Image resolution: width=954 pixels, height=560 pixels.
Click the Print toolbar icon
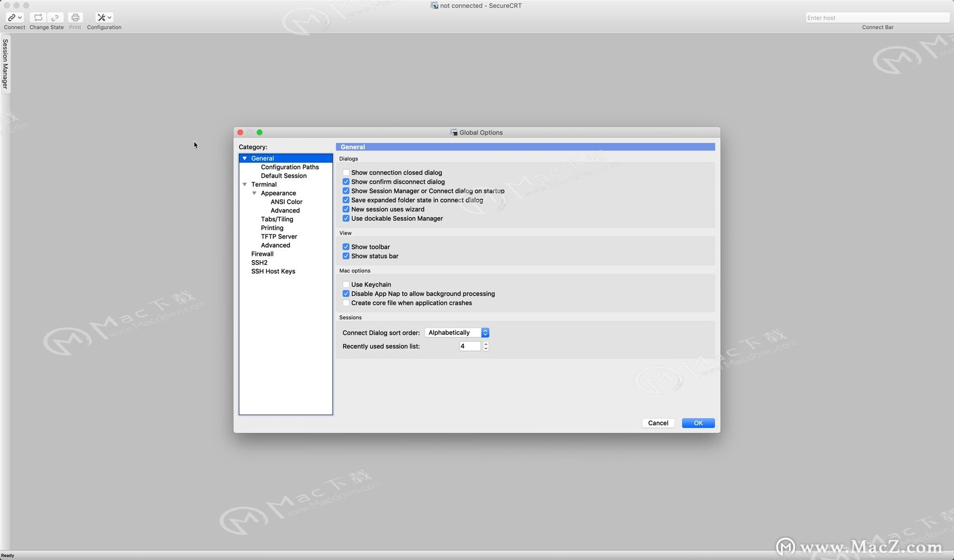75,17
